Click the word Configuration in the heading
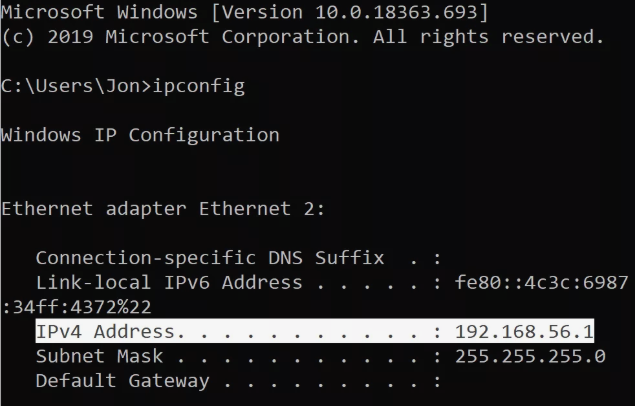The image size is (635, 406). (204, 135)
